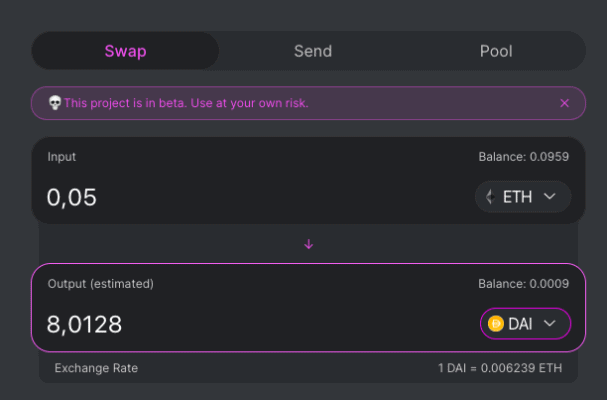
Task: Click the 1 DAI = 0.006239 ETH rate
Action: tap(500, 368)
